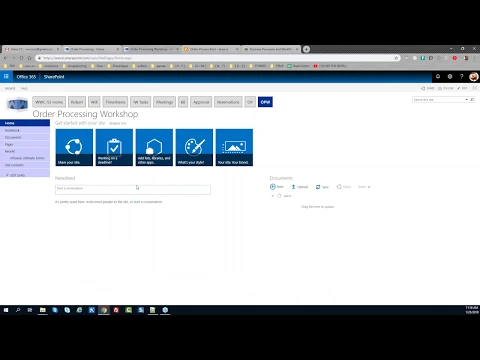The image size is (480, 360).
Task: Click Add lists, libraries, and other apps tile
Action: tap(154, 147)
